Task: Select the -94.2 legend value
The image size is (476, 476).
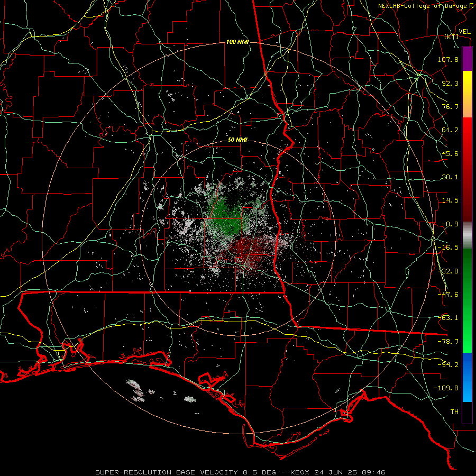Action: click(x=448, y=364)
